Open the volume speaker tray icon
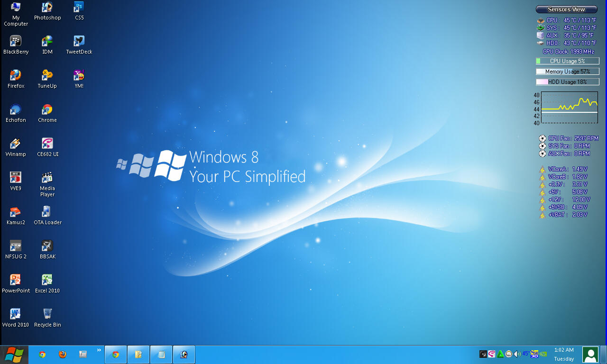The width and height of the screenshot is (607, 364). coord(517,354)
